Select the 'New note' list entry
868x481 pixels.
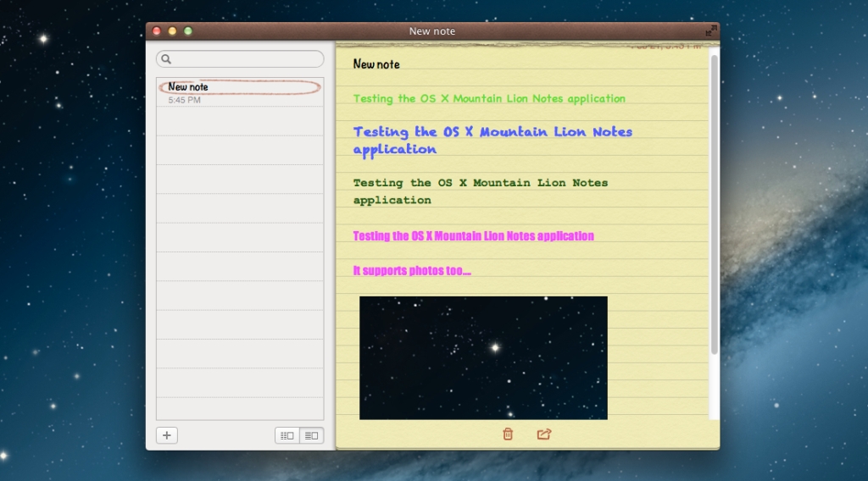(x=240, y=92)
